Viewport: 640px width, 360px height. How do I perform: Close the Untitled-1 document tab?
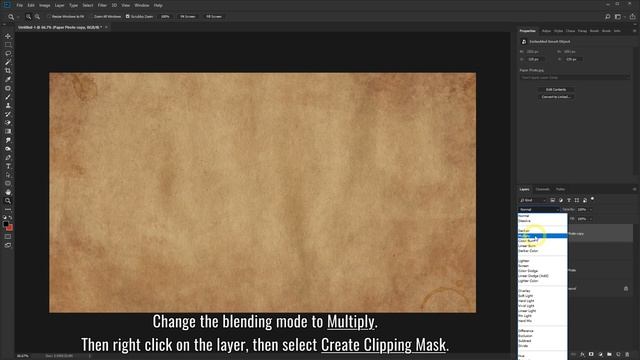coord(106,27)
